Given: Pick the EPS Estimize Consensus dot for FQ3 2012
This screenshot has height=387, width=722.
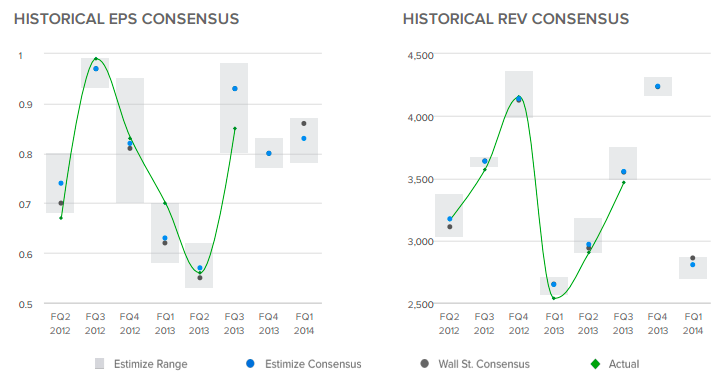Looking at the screenshot, I should 96,69.
